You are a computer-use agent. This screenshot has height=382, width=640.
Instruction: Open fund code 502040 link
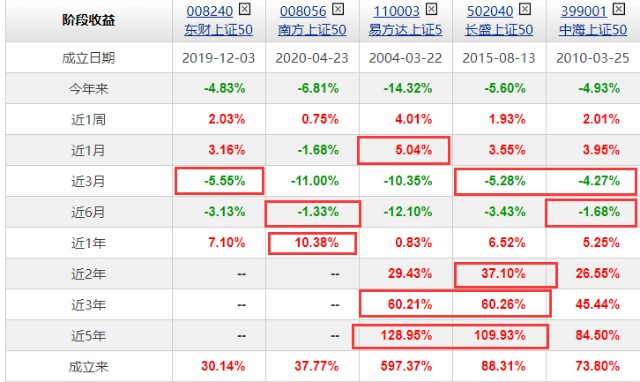(490, 11)
